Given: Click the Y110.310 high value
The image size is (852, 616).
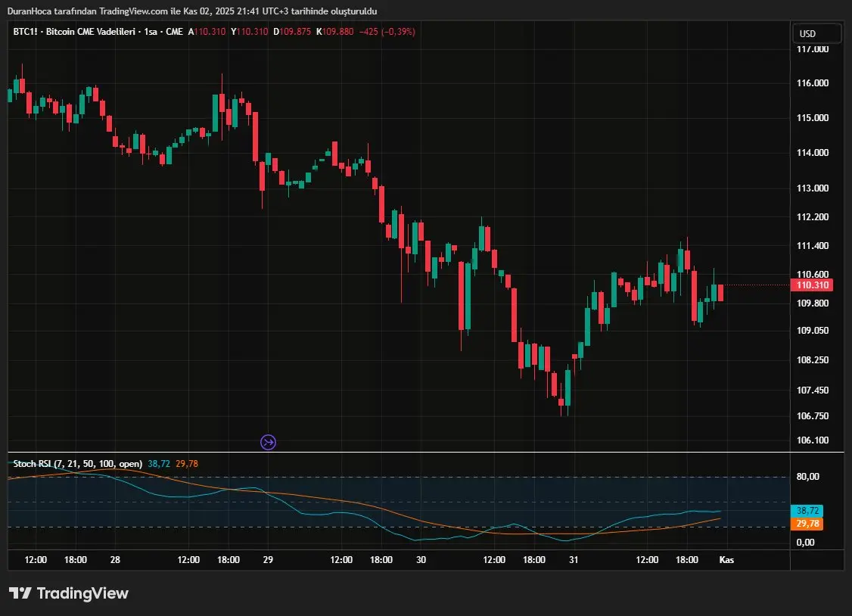Looking at the screenshot, I should (x=250, y=32).
